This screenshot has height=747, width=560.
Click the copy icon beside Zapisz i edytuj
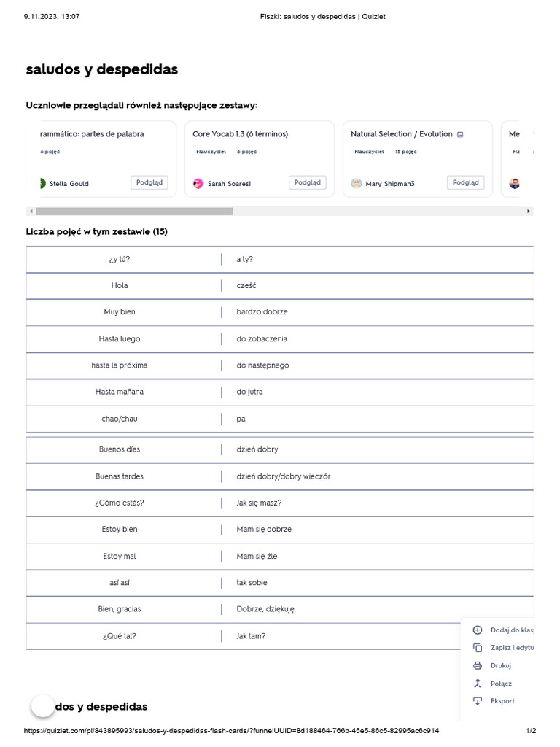tap(478, 648)
